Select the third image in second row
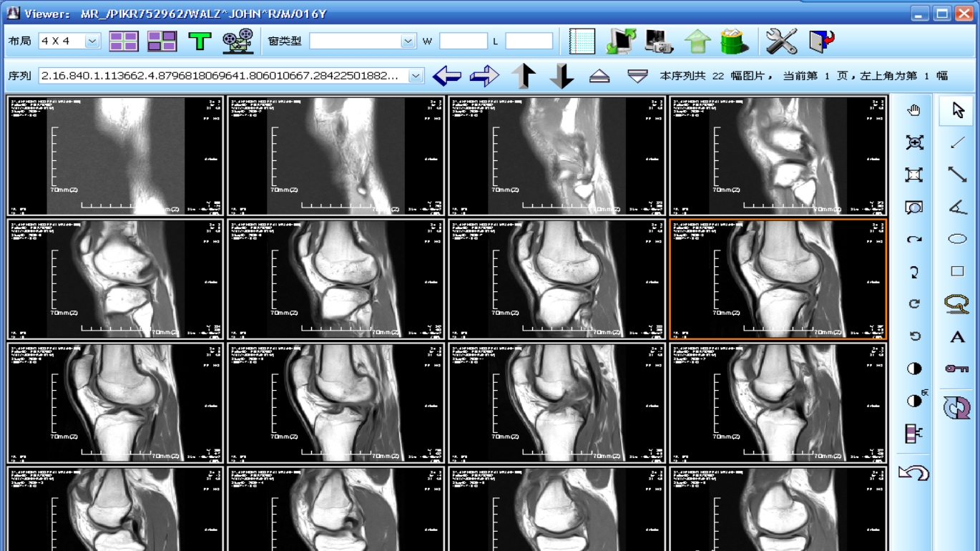This screenshot has width=980, height=551. [557, 279]
